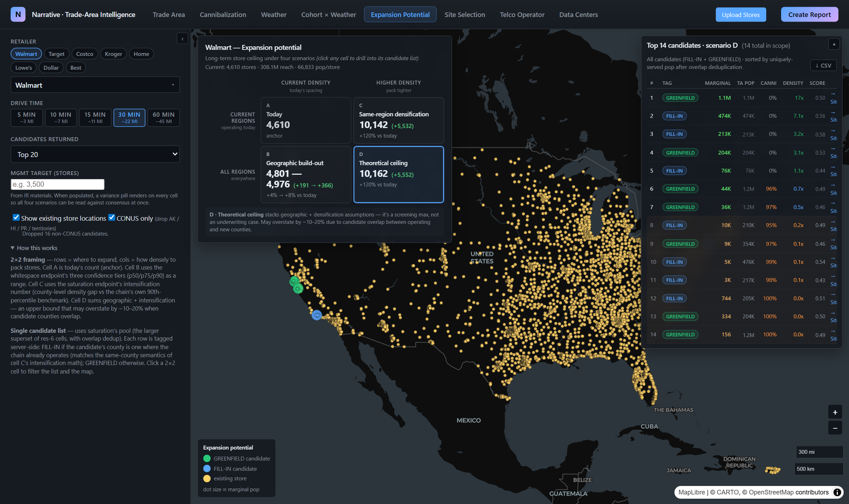Click the yellow existing store legend dot
This screenshot has width=849, height=504.
tap(207, 479)
